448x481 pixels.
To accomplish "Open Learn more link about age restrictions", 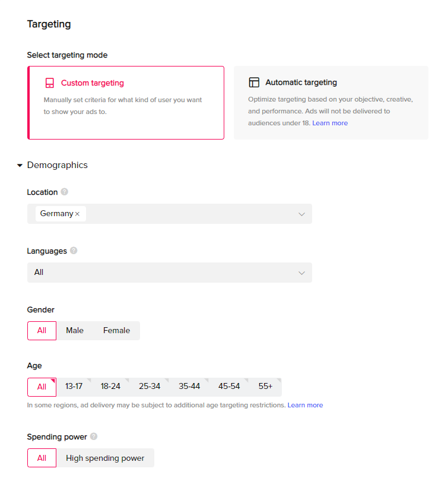I will (x=305, y=405).
